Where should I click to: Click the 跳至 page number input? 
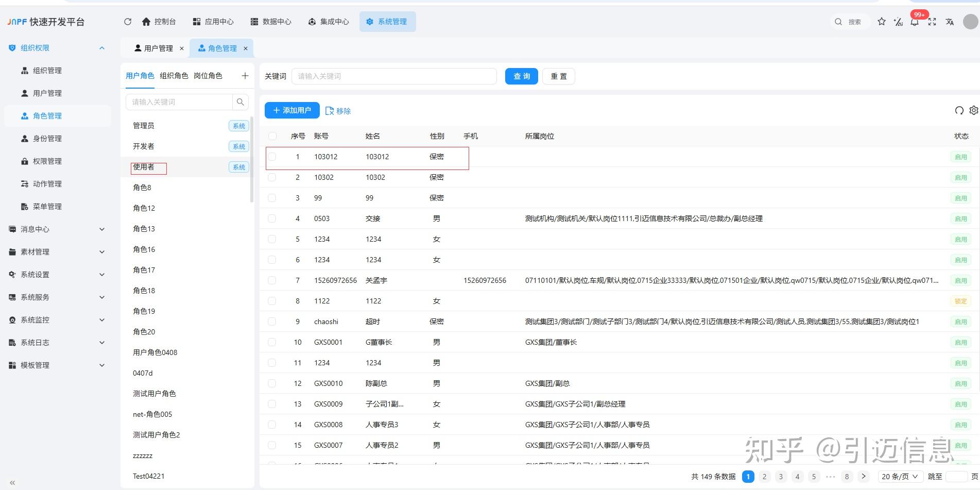click(x=957, y=477)
